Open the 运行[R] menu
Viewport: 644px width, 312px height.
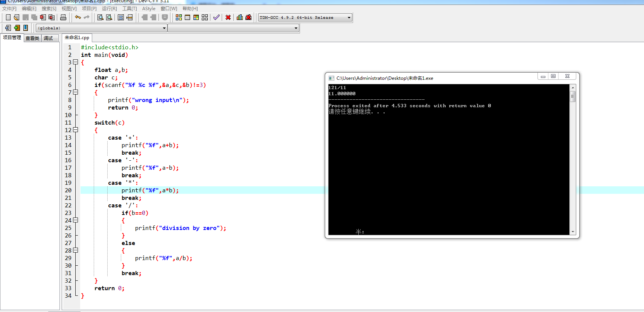(x=109, y=8)
